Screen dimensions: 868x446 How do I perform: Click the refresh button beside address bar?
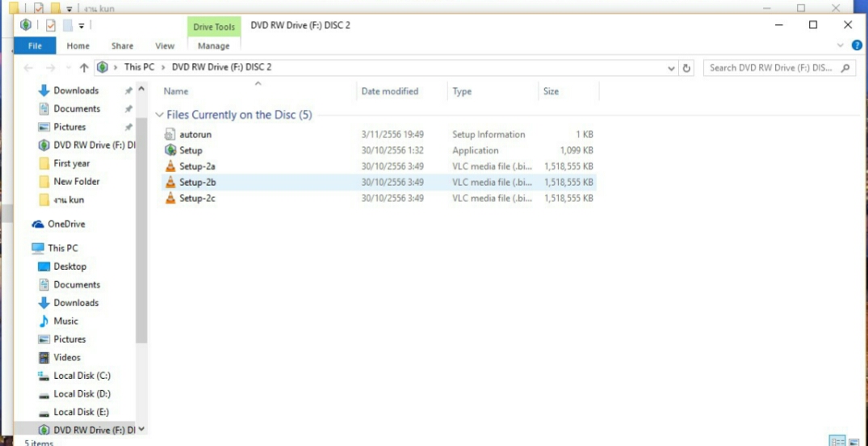click(x=687, y=68)
